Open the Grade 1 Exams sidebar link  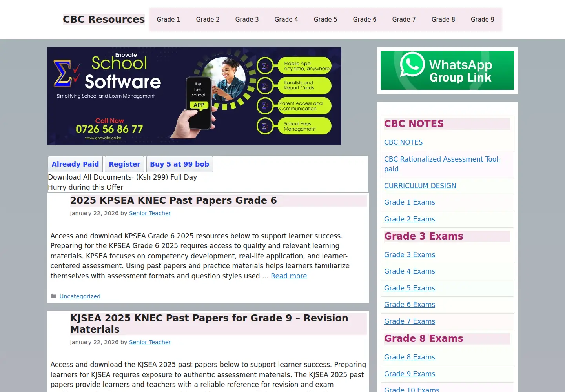point(410,202)
